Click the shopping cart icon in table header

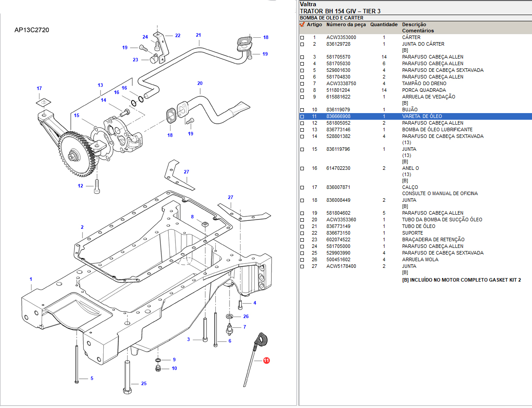[x=302, y=25]
